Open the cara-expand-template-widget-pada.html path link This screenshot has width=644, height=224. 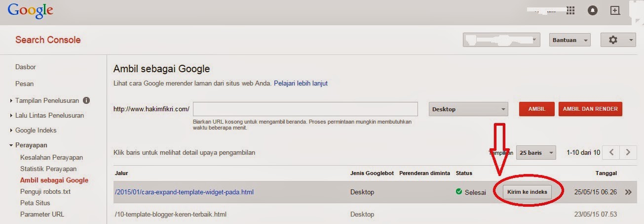pyautogui.click(x=184, y=192)
